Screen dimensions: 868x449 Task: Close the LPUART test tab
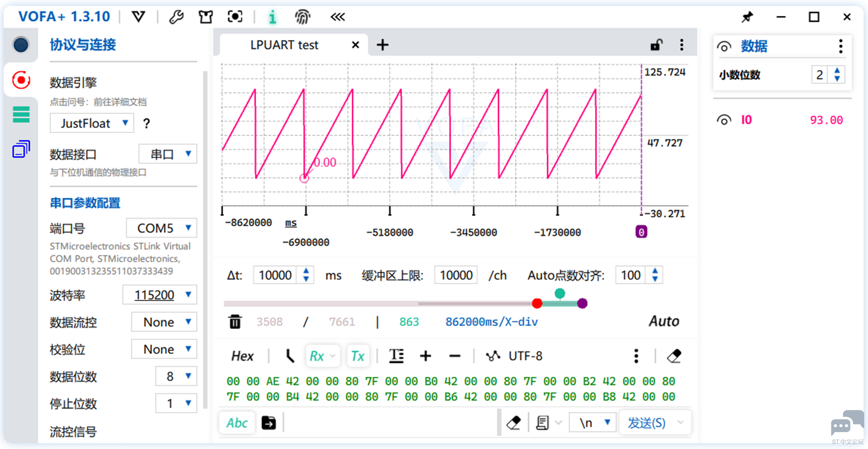[x=356, y=45]
